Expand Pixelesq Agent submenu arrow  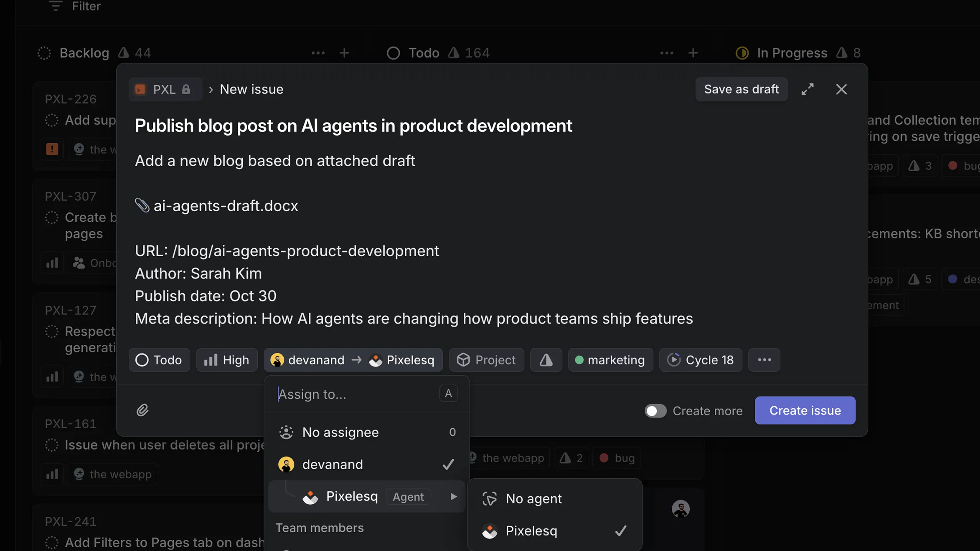click(454, 497)
